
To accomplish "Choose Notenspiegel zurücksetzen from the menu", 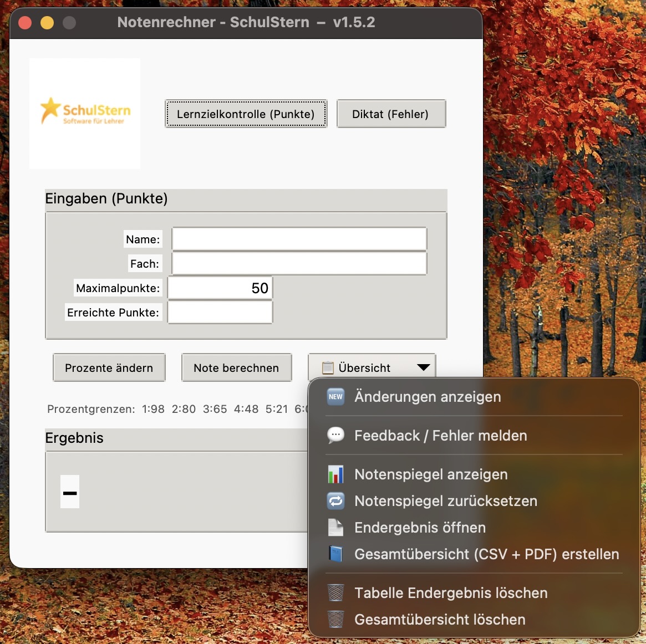I will pyautogui.click(x=446, y=501).
